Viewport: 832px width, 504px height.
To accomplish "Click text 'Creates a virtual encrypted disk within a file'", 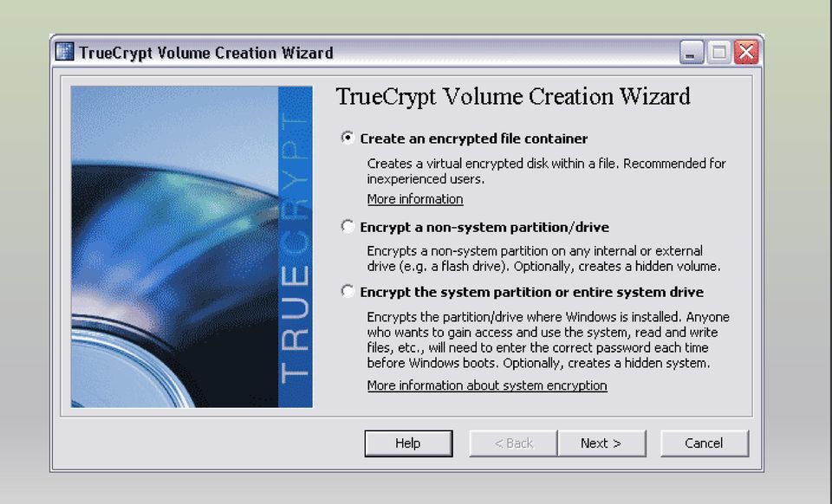I will click(x=493, y=163).
